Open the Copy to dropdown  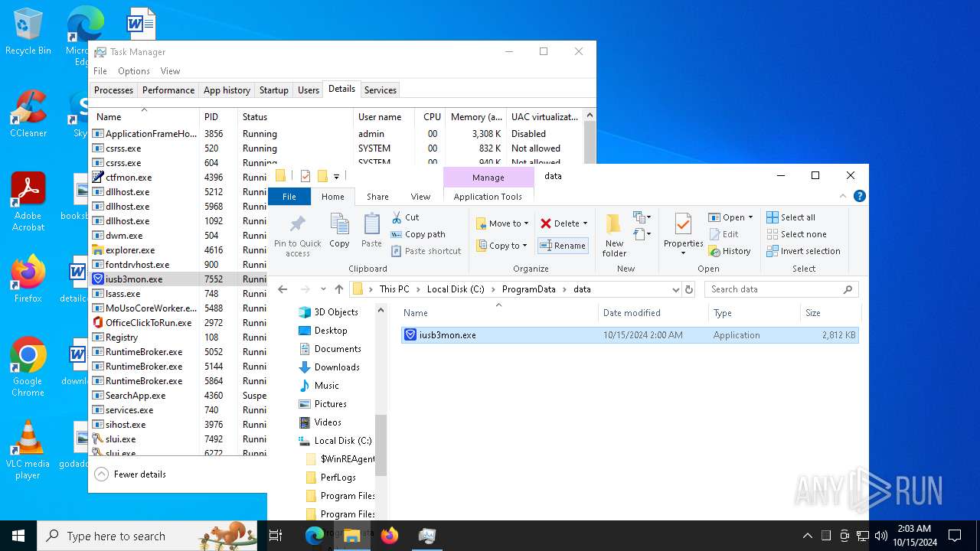[x=502, y=246]
